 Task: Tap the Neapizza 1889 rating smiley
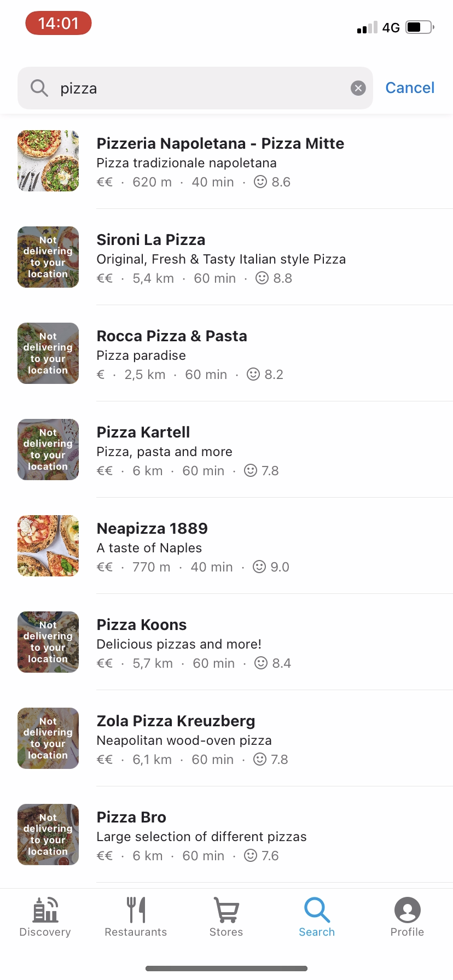click(259, 567)
